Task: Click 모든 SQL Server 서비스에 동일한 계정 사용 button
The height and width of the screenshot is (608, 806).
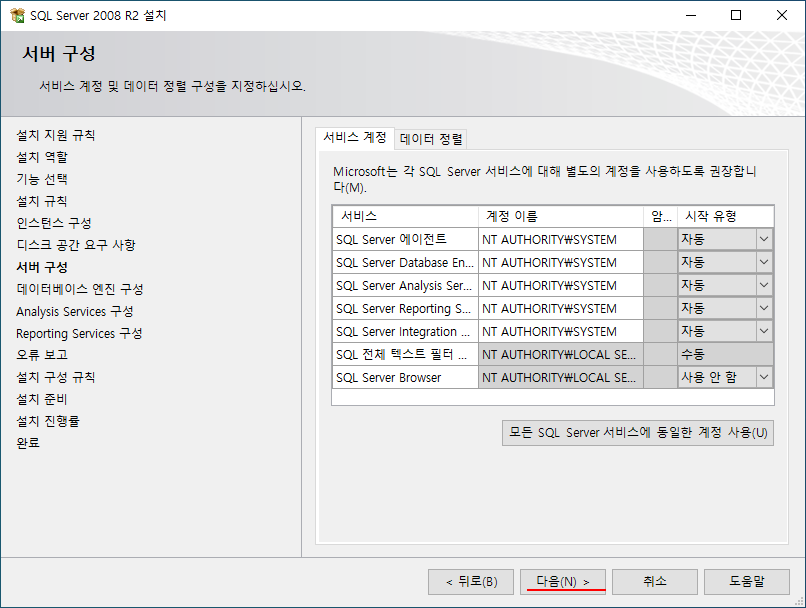Action: pyautogui.click(x=637, y=433)
